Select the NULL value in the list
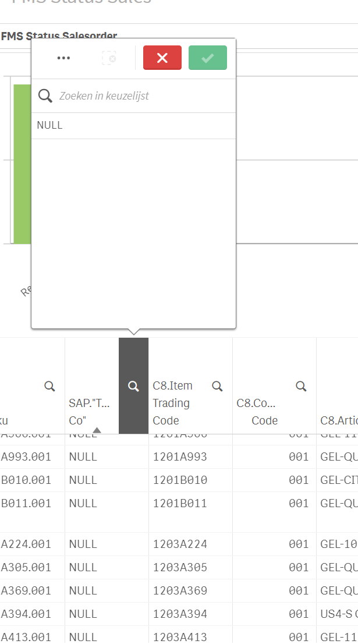This screenshot has height=644, width=358. pyautogui.click(x=49, y=125)
